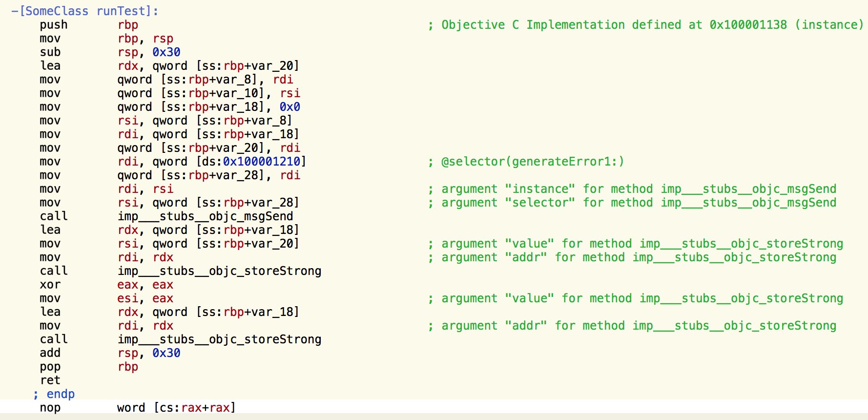Select the add rsp, 0x30 instruction
This screenshot has width=868, height=420.
110,353
